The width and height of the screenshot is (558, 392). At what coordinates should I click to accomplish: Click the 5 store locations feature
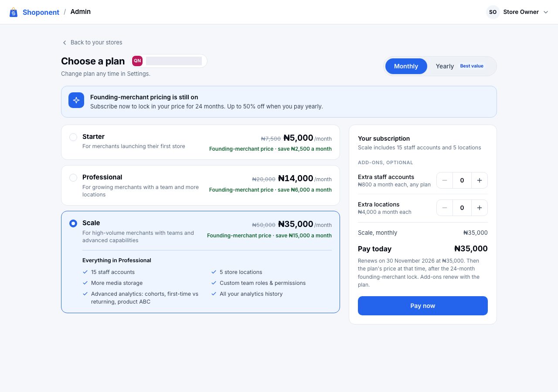click(x=241, y=272)
